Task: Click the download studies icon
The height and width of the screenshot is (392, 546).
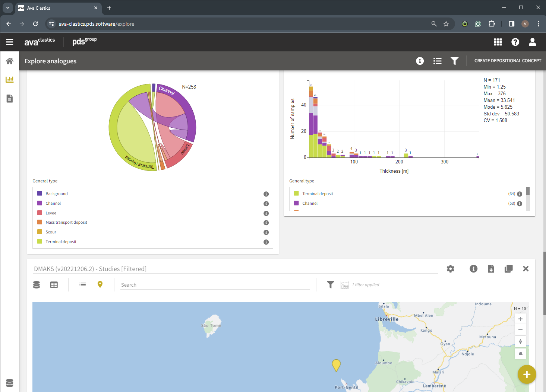Action: [x=491, y=269]
